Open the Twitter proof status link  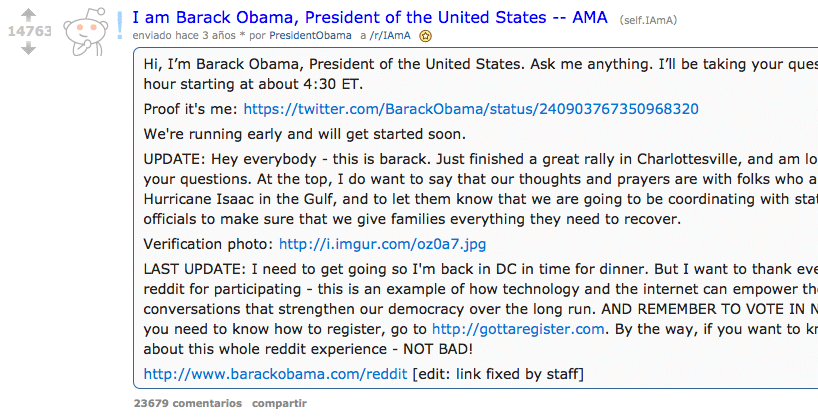tap(471, 109)
